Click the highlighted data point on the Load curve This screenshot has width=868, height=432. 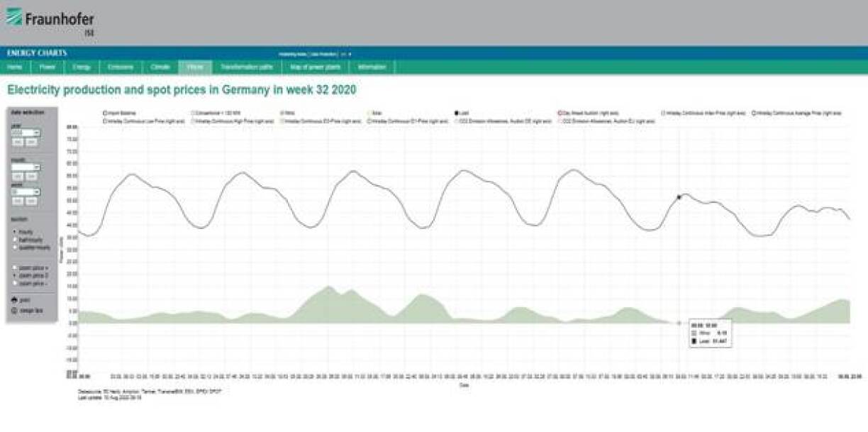tap(679, 197)
